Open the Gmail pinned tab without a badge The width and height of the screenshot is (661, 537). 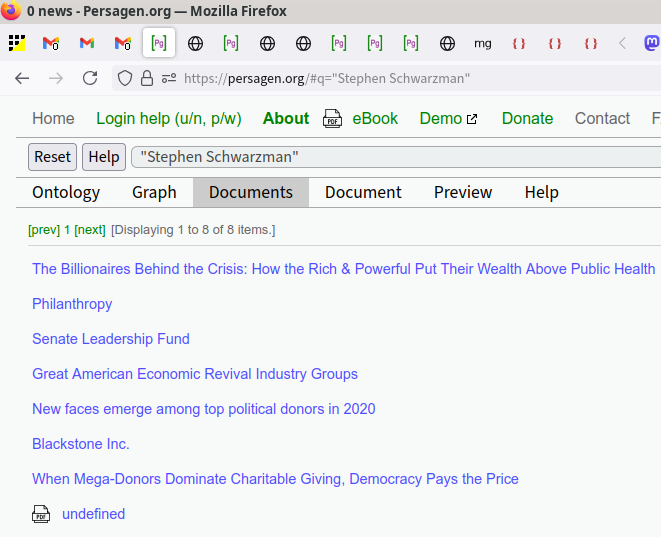click(x=87, y=43)
